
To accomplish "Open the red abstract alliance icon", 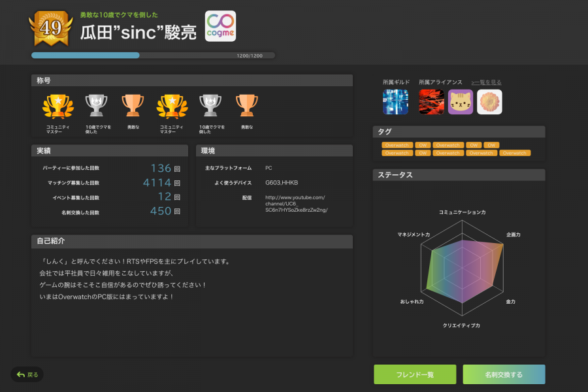I will [432, 102].
